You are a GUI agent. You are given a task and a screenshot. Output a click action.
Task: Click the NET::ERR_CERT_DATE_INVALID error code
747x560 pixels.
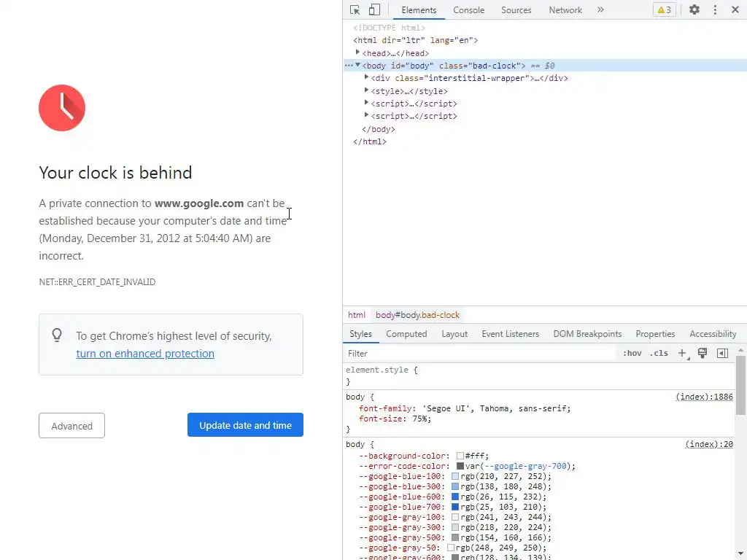pyautogui.click(x=97, y=282)
